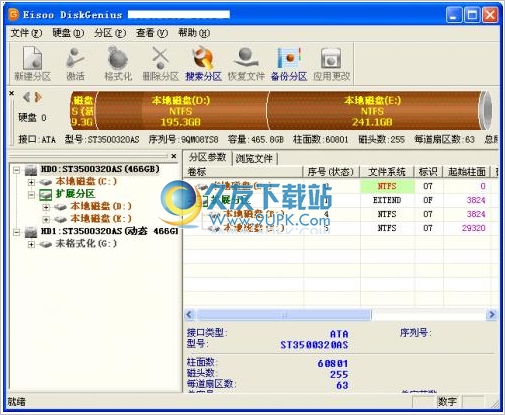
Task: Go to next disk with orange right arrow
Action: 38,97
